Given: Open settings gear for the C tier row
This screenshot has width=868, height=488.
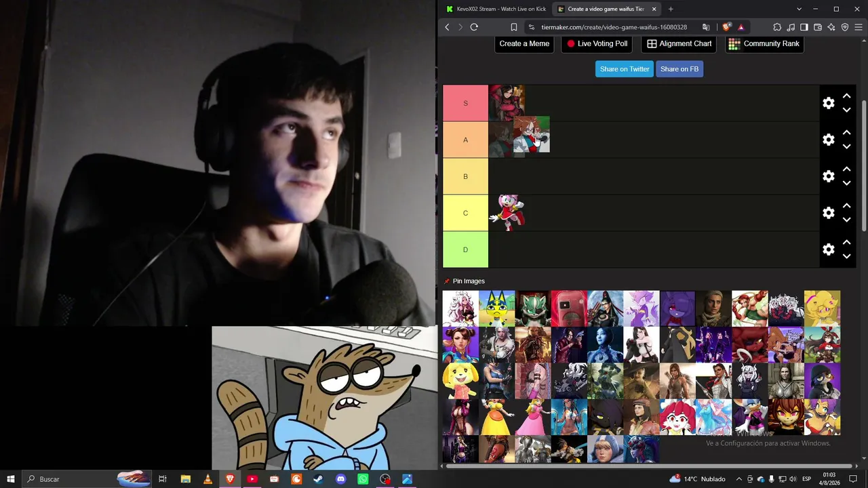Looking at the screenshot, I should (828, 213).
